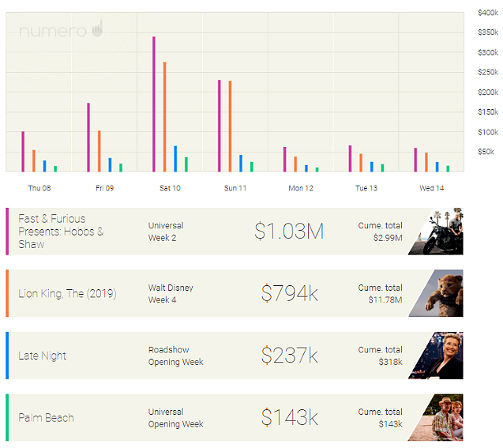Click the $1.03M weekly gross figure

click(x=289, y=232)
